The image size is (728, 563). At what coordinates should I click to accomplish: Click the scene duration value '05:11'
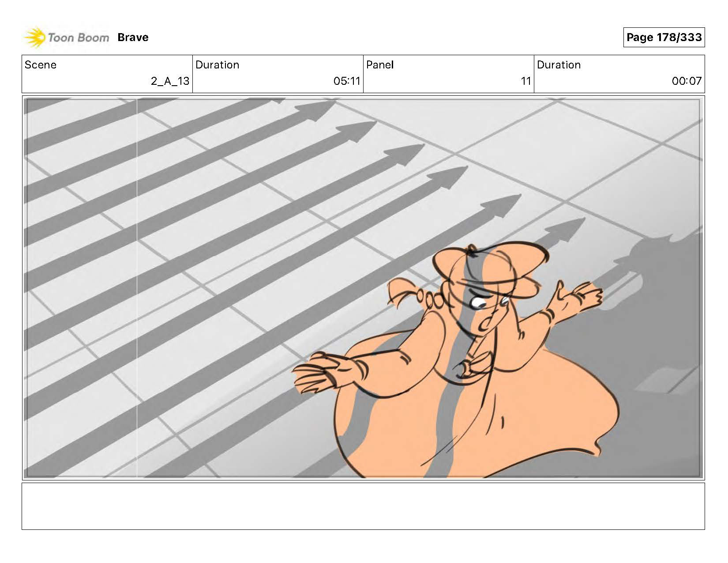pos(347,81)
